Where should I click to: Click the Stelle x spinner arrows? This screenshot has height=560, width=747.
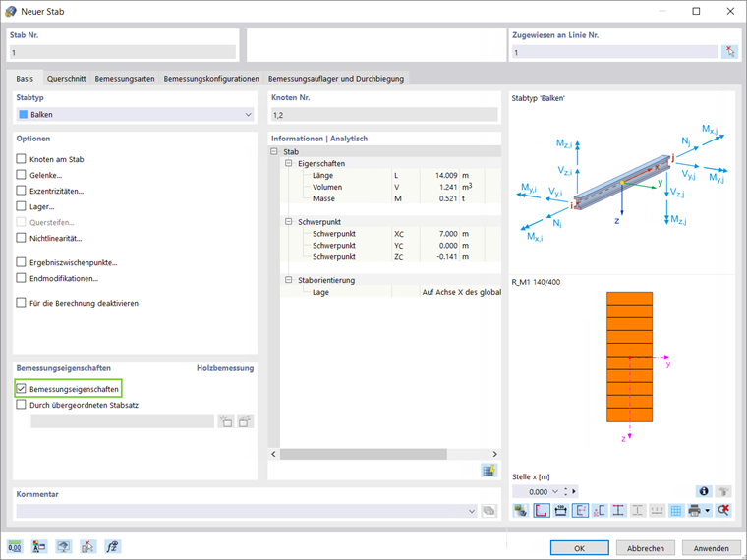565,491
